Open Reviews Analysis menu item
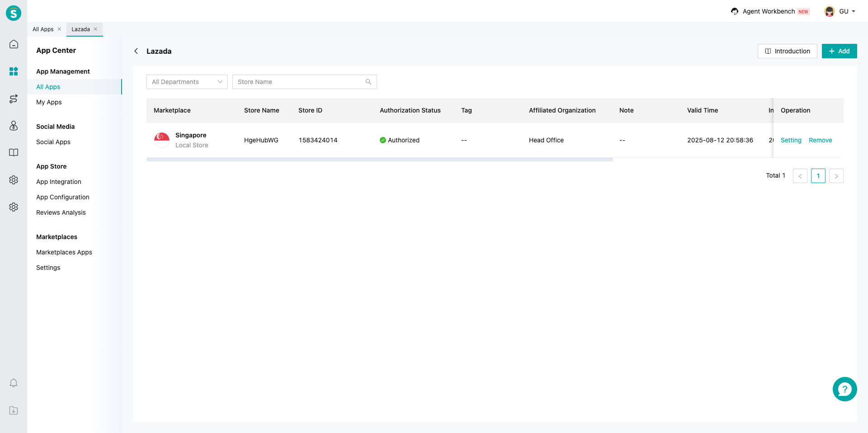The height and width of the screenshot is (433, 868). pos(61,212)
